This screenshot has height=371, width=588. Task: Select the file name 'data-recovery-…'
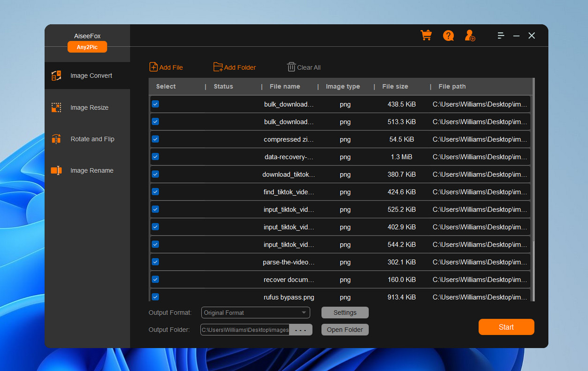pos(289,157)
